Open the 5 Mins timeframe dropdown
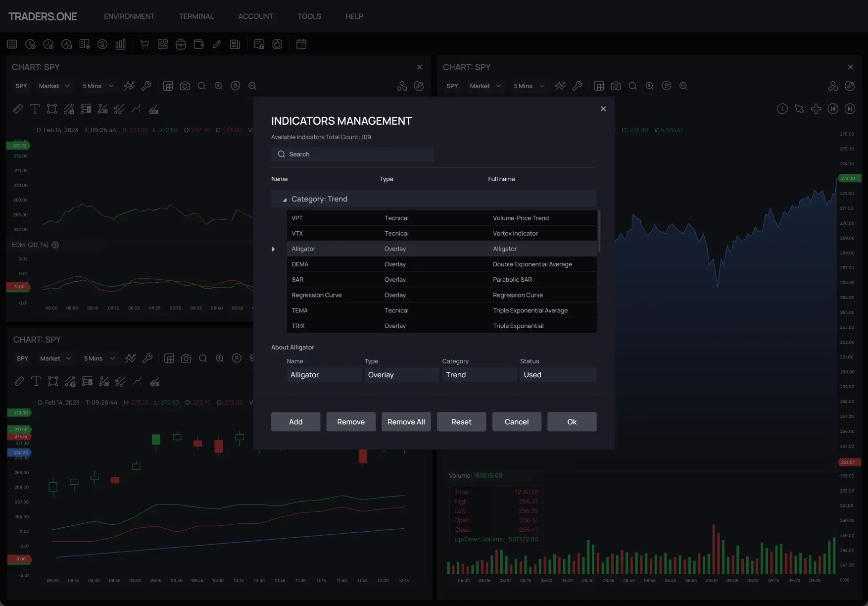 pos(97,86)
